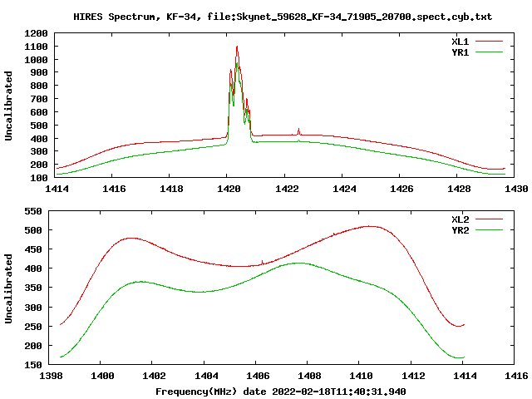Click the 900 y-axis tick label
The width and height of the screenshot is (532, 399).
pyautogui.click(x=39, y=72)
